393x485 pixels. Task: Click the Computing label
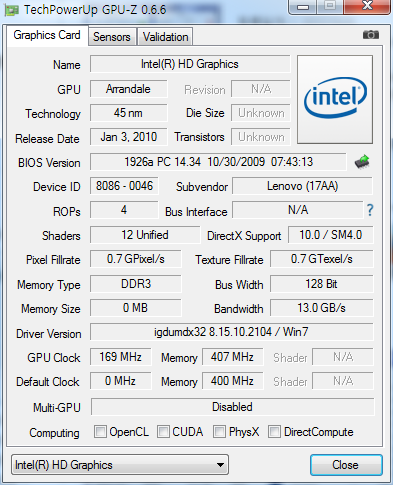pos(54,433)
